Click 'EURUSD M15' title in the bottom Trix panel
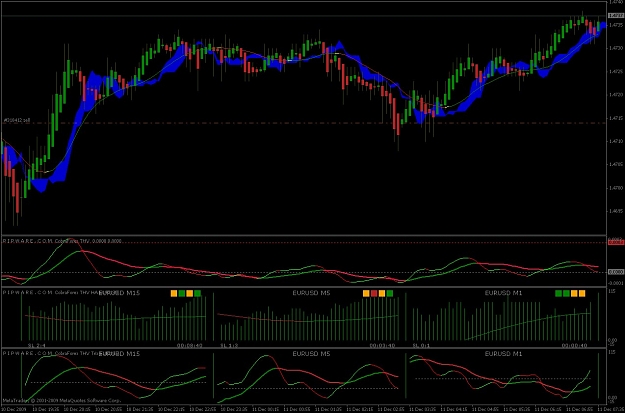 tap(119, 354)
